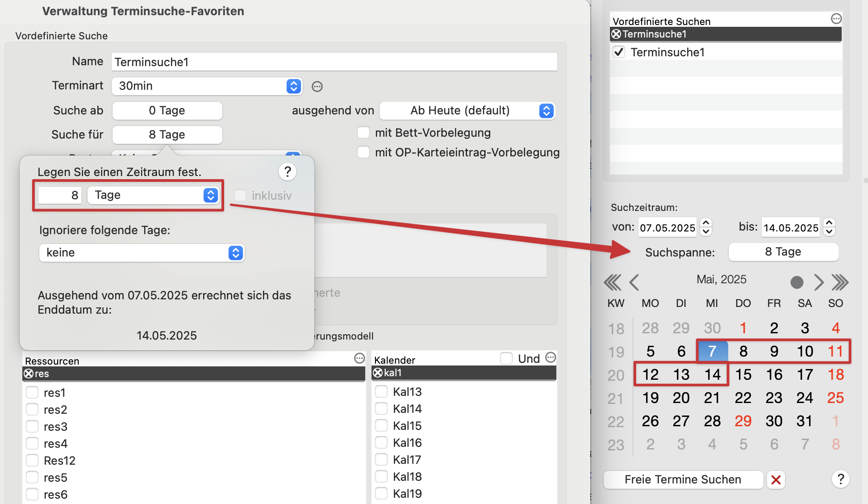
Task: Check calendar Kal19
Action: [381, 494]
